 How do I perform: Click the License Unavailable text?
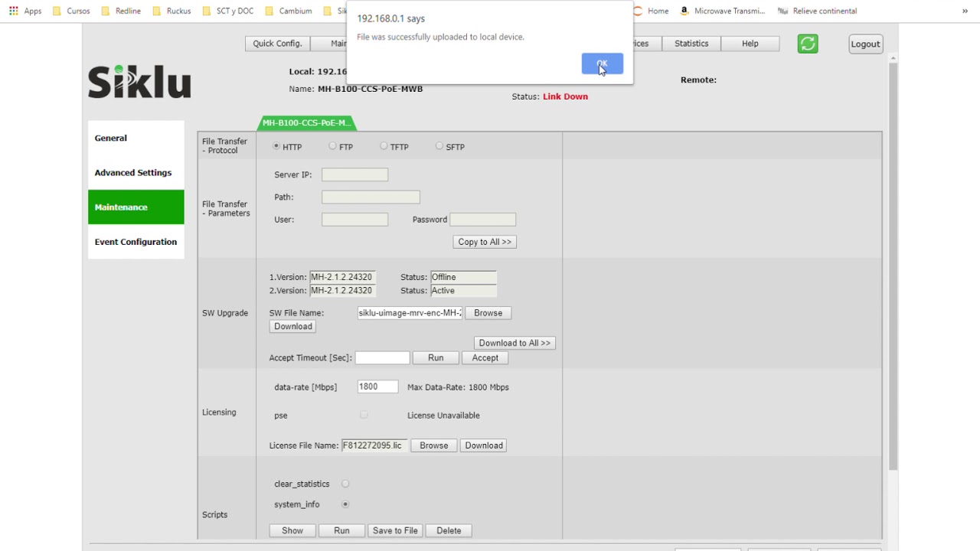pos(443,416)
